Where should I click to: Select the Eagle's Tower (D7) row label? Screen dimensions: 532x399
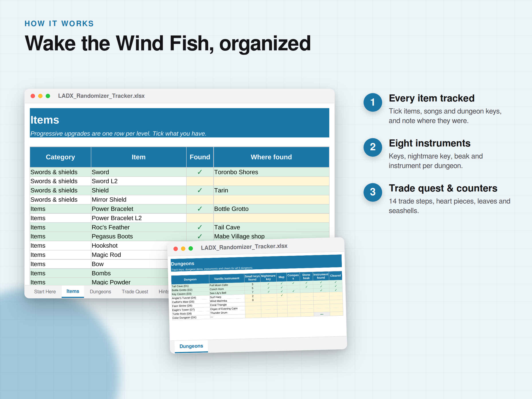click(191, 310)
